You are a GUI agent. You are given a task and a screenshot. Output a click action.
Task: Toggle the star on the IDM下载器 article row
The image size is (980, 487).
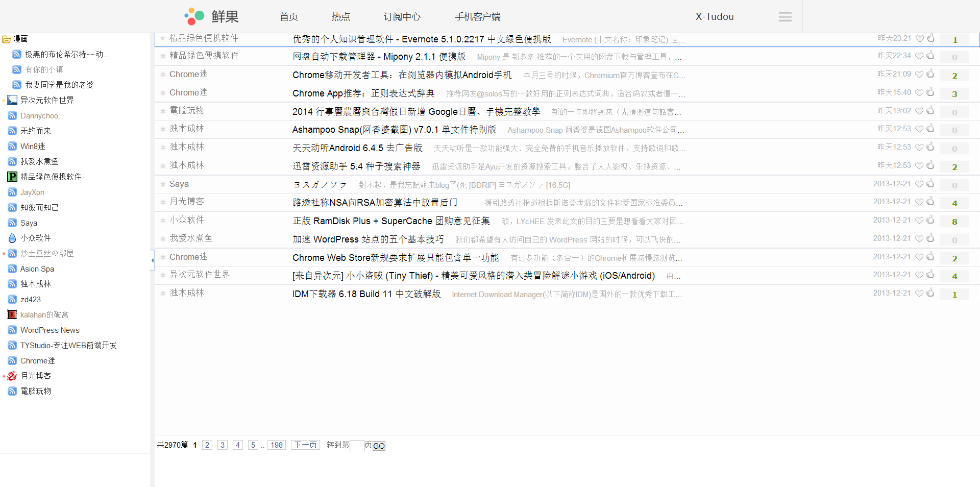pyautogui.click(x=162, y=293)
